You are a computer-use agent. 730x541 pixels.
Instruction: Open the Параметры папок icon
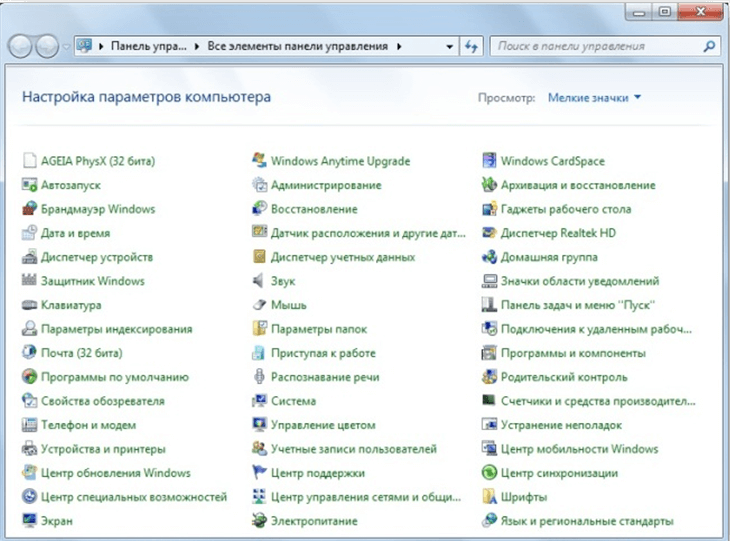point(259,329)
